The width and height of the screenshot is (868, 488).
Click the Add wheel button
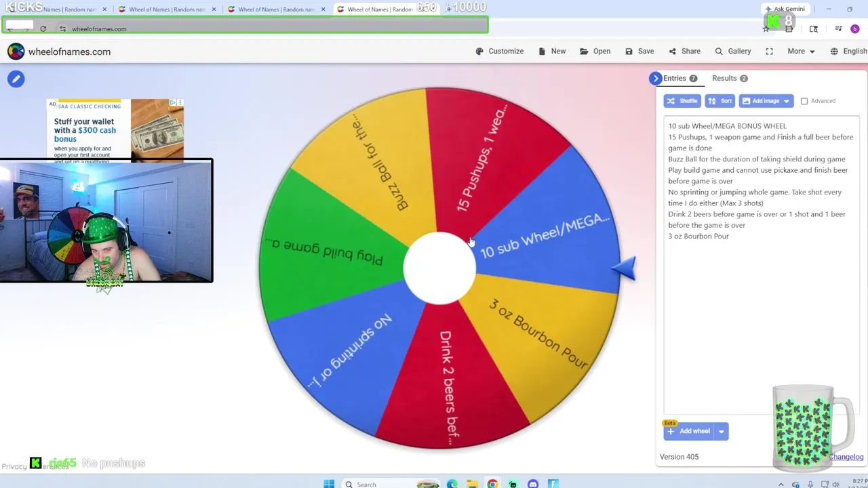[689, 431]
